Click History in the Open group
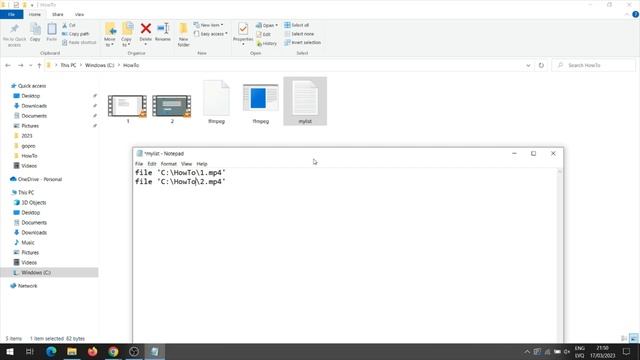 pos(267,43)
